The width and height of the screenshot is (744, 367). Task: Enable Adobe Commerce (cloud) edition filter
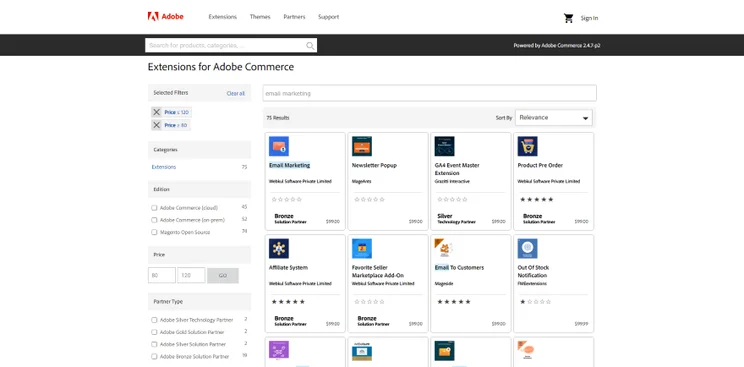coord(154,208)
